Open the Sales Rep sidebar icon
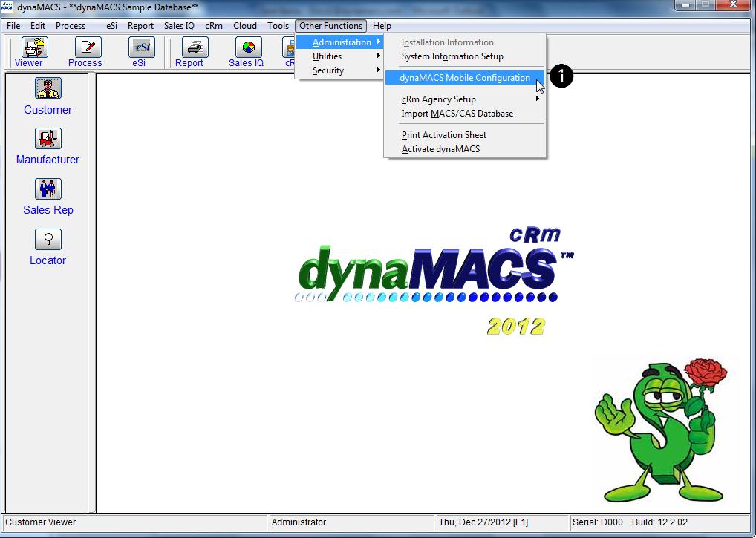Image resolution: width=756 pixels, height=538 pixels. pos(48,188)
